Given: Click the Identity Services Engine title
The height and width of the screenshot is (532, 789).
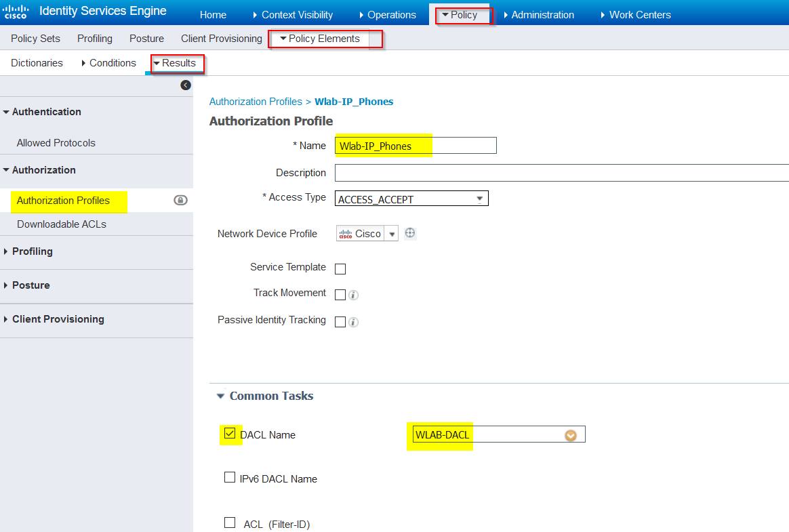Looking at the screenshot, I should 102,11.
